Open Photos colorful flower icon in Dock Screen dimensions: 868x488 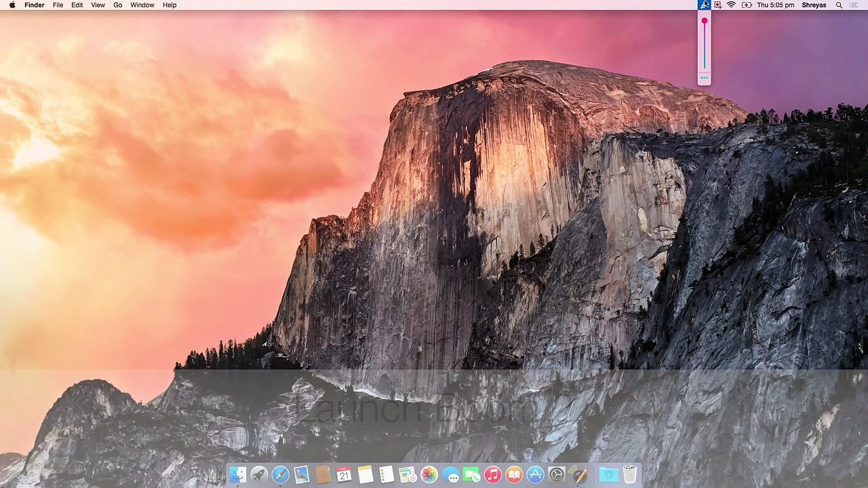pyautogui.click(x=429, y=474)
